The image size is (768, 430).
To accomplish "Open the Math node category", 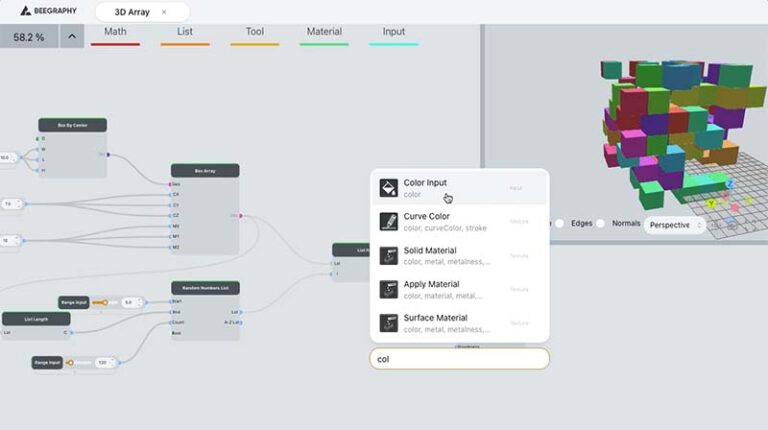I will pyautogui.click(x=115, y=32).
